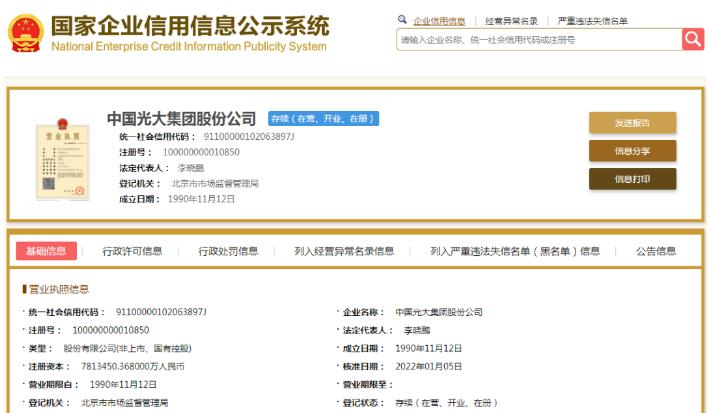Open the 列入严重违法失信名单(黑名单)信息 tab

pyautogui.click(x=515, y=251)
